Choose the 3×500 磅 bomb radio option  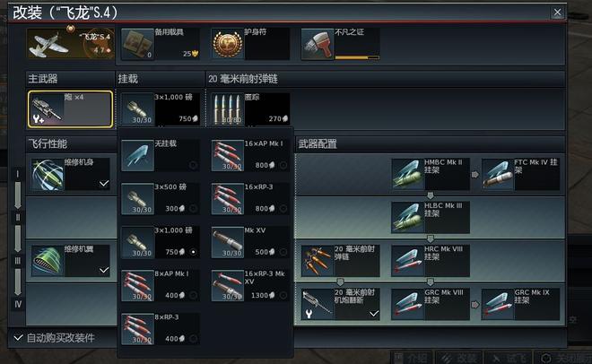pos(194,208)
